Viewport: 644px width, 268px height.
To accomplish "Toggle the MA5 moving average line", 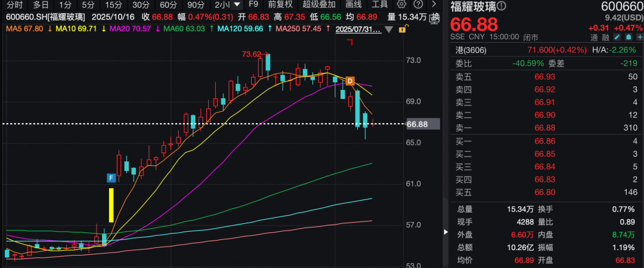I will 24,28.
